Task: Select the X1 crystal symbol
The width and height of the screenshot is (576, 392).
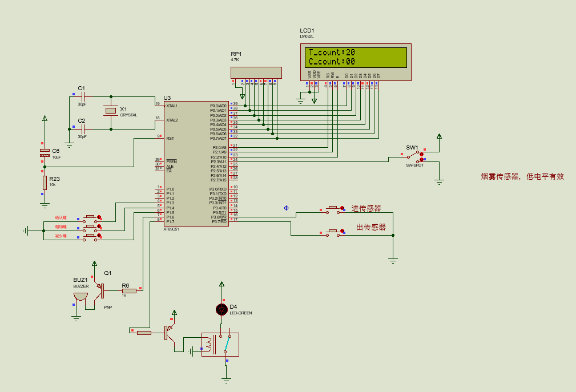Action: tap(111, 111)
